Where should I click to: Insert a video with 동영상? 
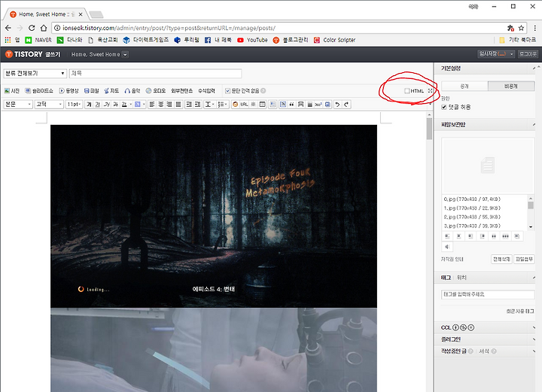click(69, 91)
